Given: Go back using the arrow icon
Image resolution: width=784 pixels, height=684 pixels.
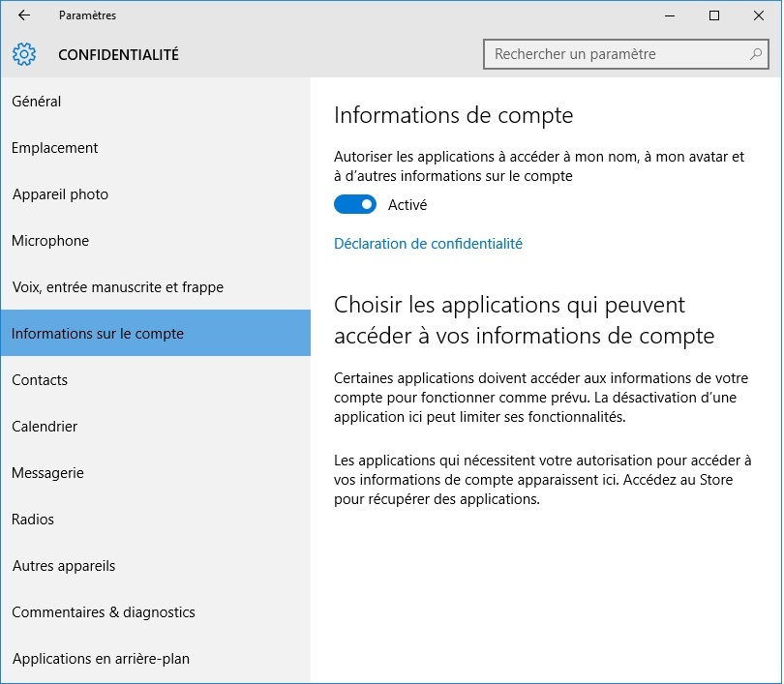Looking at the screenshot, I should [24, 15].
